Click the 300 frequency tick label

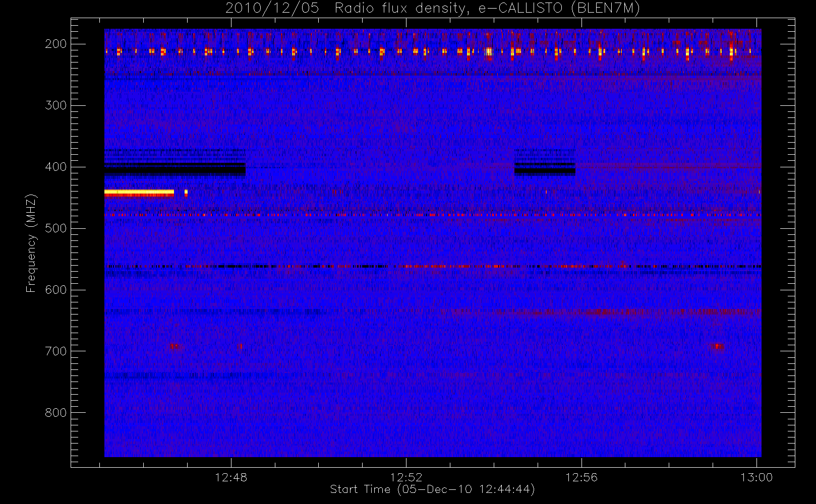56,105
